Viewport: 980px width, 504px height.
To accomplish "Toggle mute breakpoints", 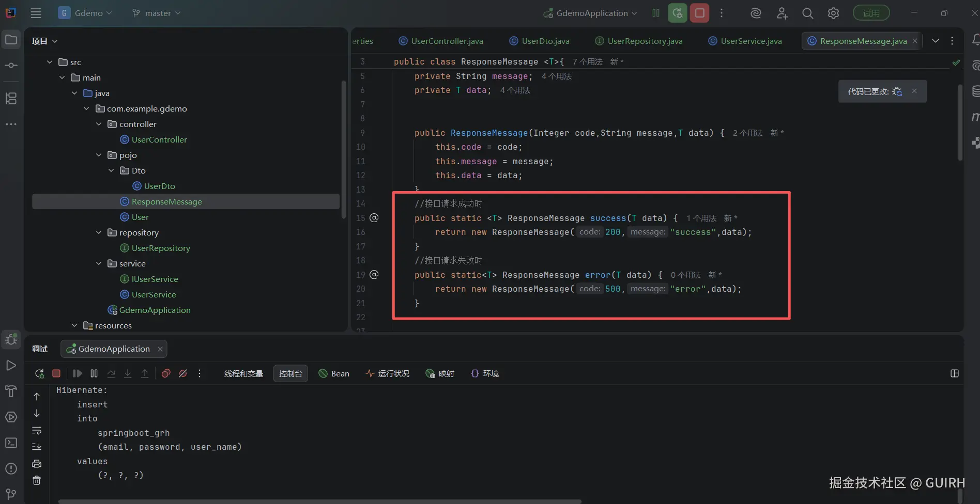I will 183,373.
